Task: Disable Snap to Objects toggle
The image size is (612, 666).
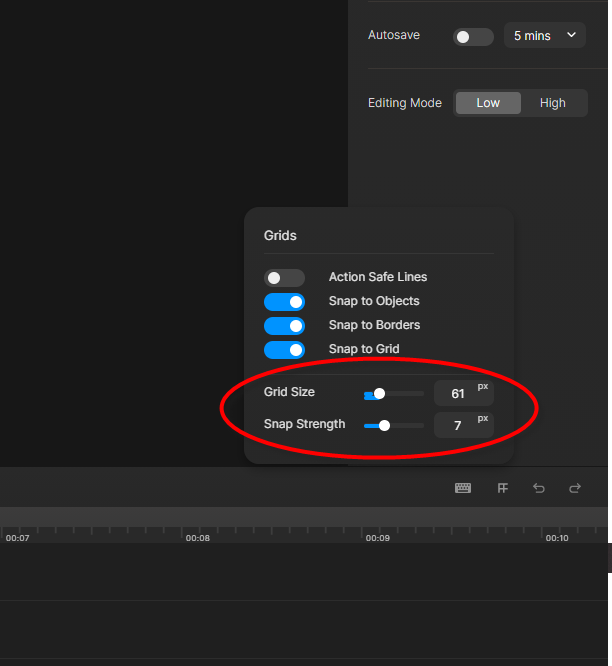Action: click(x=284, y=302)
